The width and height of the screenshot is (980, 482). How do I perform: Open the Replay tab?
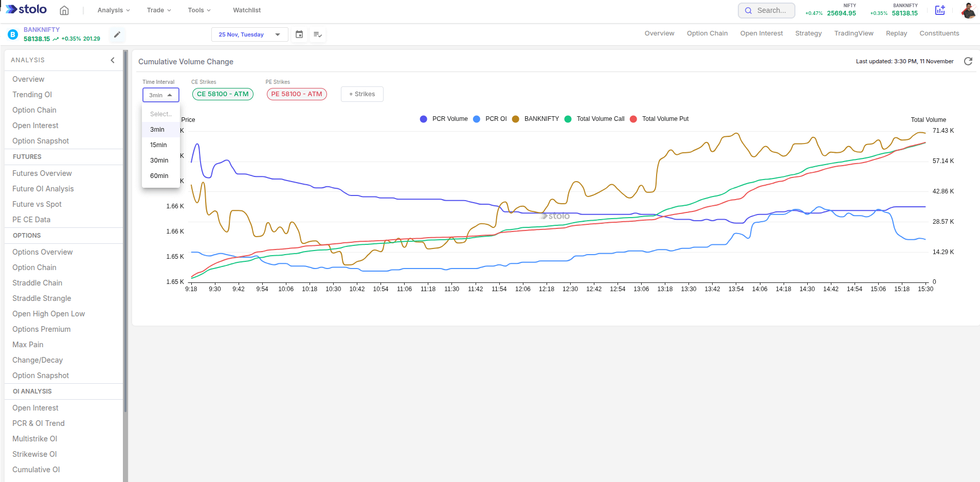896,33
